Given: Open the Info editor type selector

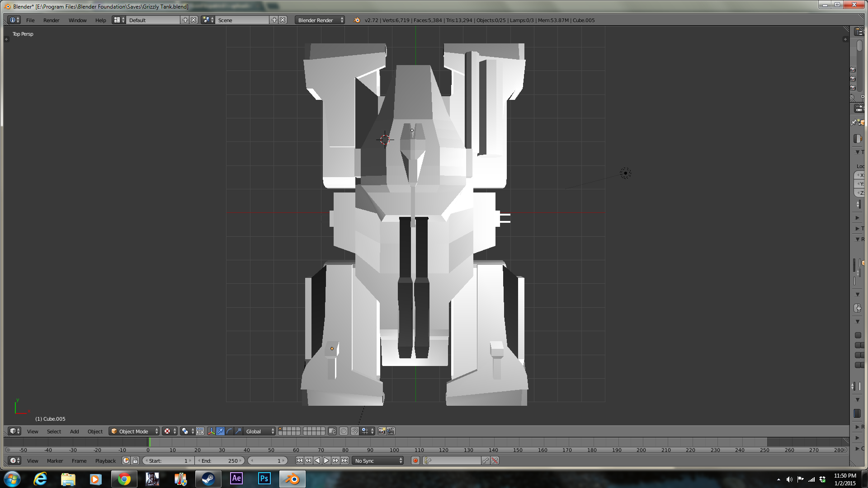Looking at the screenshot, I should click(14, 20).
